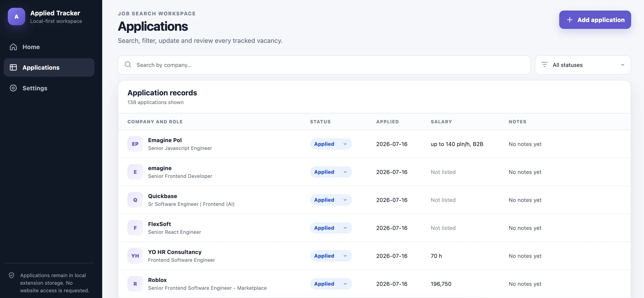644x298 pixels.
Task: Click Senior Javascript Engineer role text
Action: (180, 148)
